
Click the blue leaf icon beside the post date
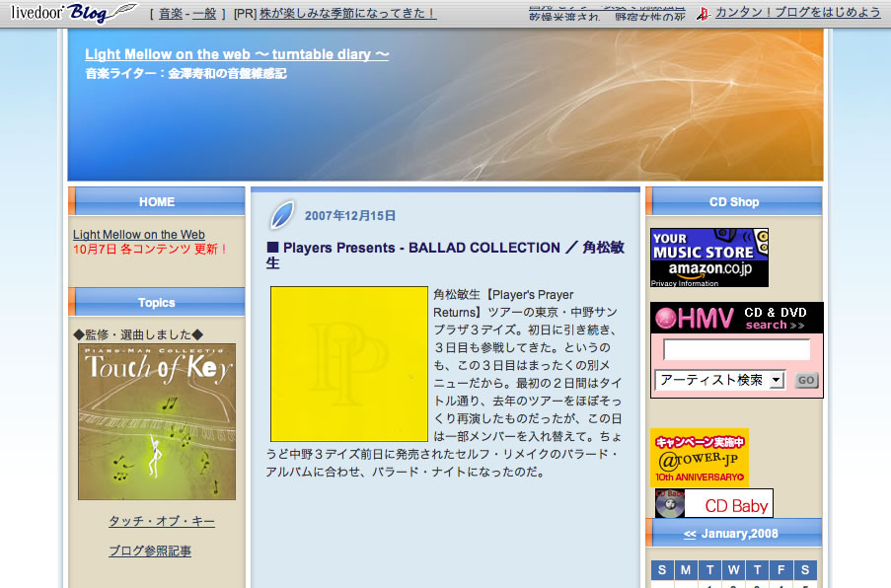pos(283,214)
